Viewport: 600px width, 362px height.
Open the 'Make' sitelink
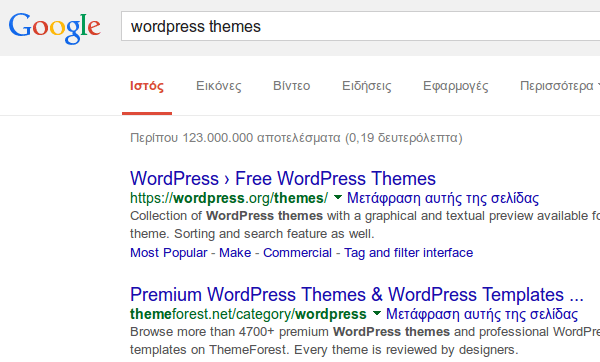point(235,253)
